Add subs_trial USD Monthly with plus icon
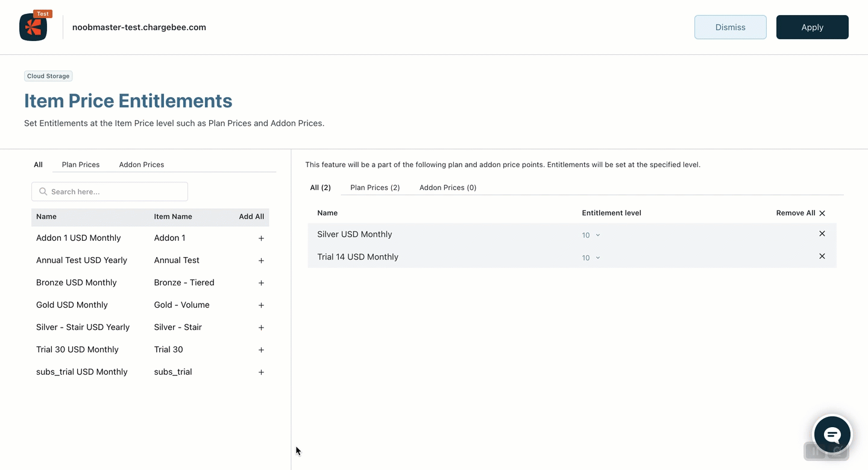The height and width of the screenshot is (470, 868). pyautogui.click(x=261, y=372)
